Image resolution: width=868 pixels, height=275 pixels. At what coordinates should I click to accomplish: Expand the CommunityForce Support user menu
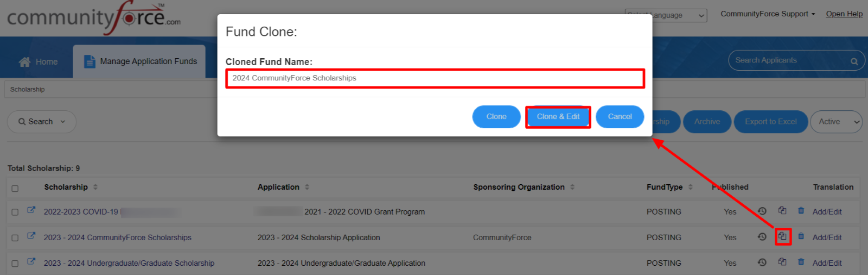768,14
